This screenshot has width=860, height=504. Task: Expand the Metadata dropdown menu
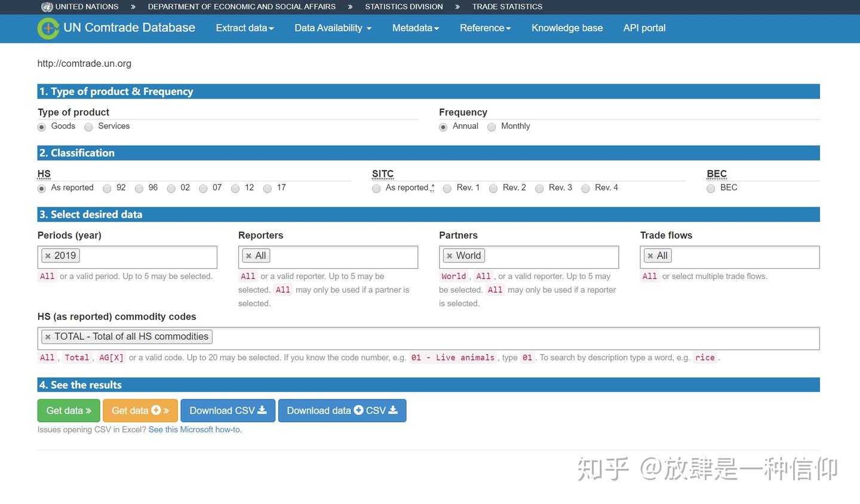[416, 28]
